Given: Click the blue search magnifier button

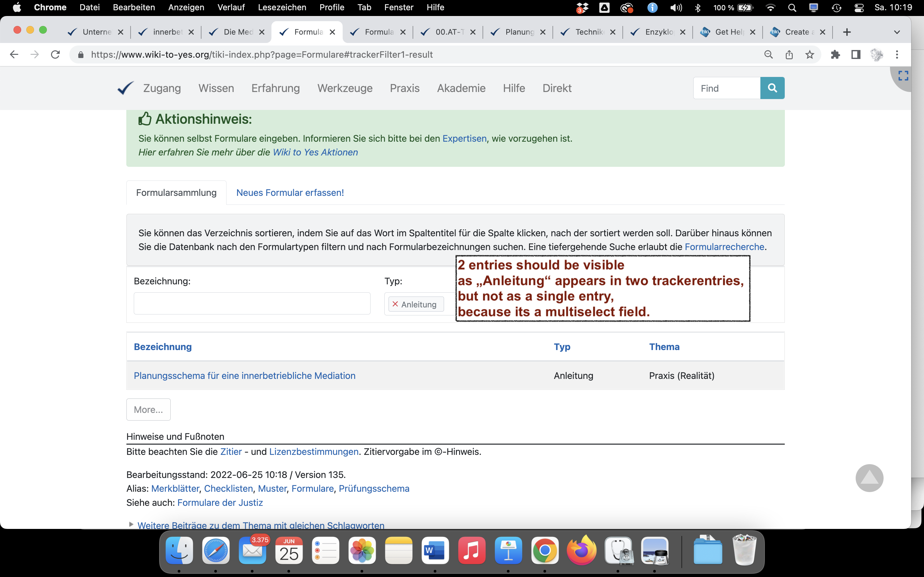Looking at the screenshot, I should coord(772,88).
